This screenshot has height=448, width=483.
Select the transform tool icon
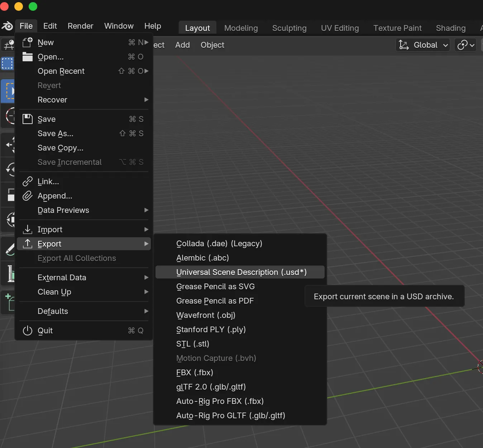click(9, 219)
